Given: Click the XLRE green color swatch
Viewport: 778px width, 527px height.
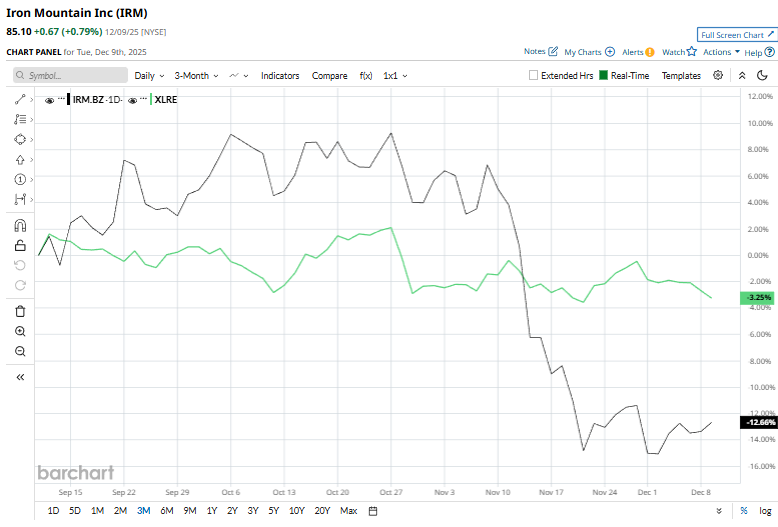Looking at the screenshot, I should tap(151, 100).
